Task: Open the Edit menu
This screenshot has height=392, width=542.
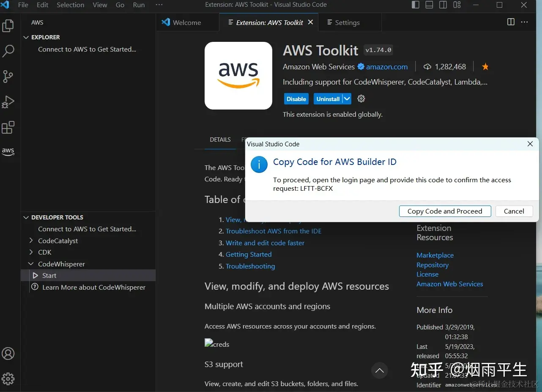Action: click(x=42, y=5)
